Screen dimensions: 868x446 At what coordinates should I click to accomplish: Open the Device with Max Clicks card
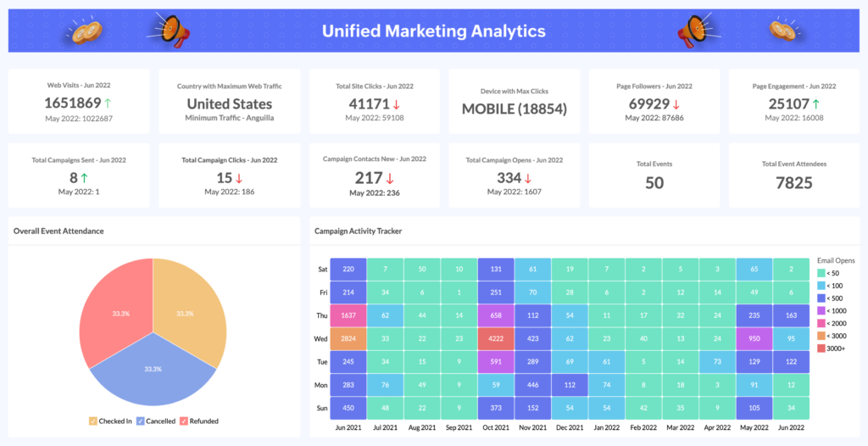[514, 102]
